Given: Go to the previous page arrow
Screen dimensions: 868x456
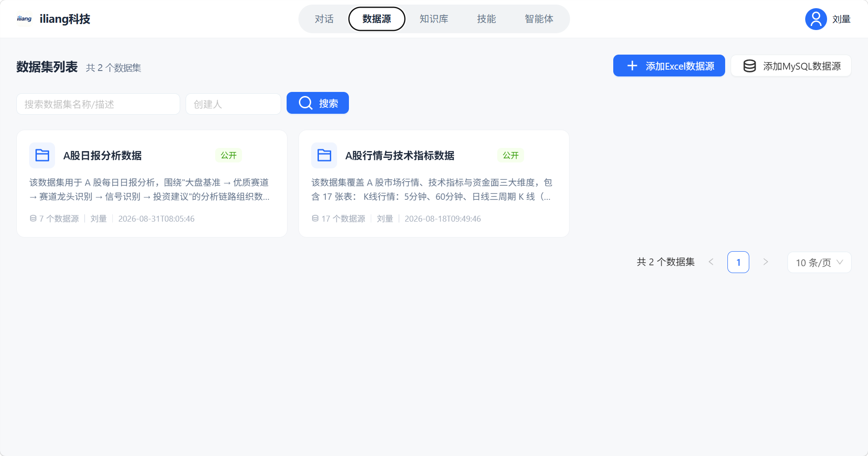Looking at the screenshot, I should (x=711, y=262).
